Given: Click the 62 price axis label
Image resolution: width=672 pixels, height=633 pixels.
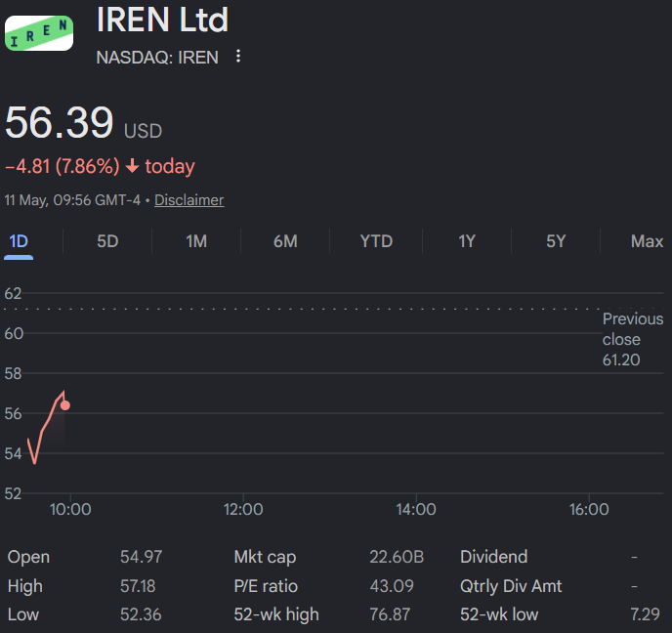Looking at the screenshot, I should 13,294.
